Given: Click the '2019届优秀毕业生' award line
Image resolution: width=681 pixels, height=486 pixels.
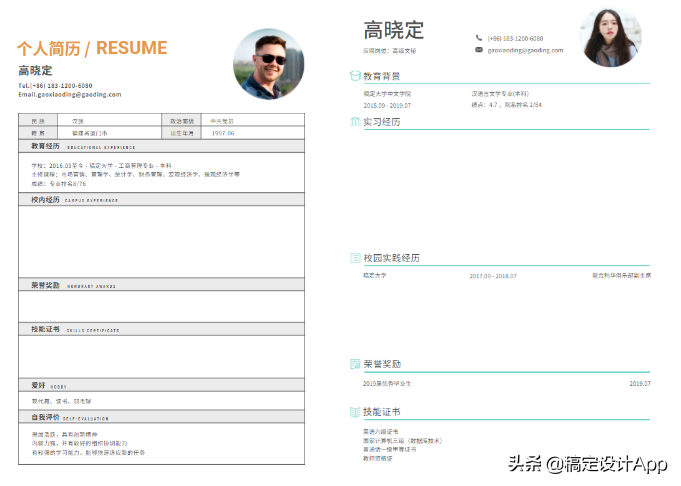Looking at the screenshot, I should click(x=387, y=384).
